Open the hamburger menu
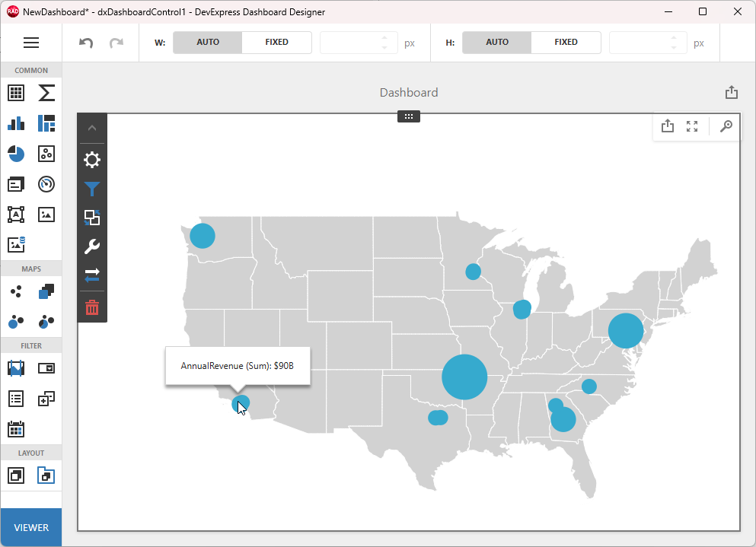Image resolution: width=756 pixels, height=547 pixels. [31, 43]
